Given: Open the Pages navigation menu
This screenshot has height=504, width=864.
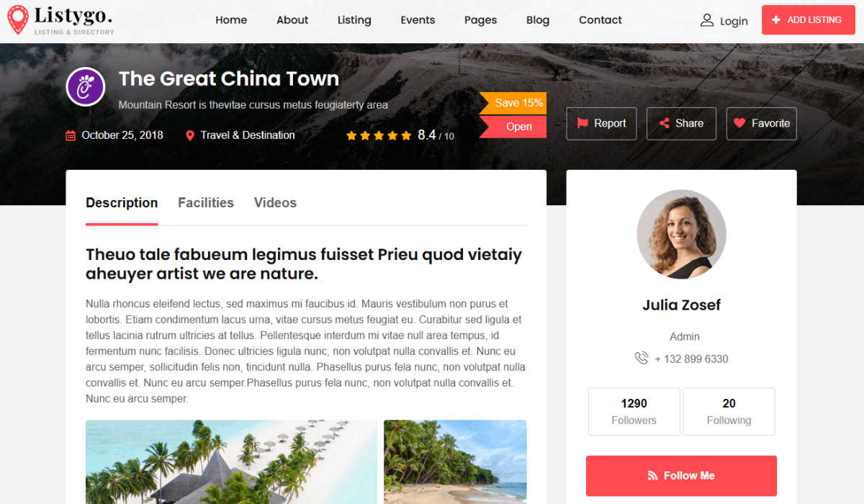Looking at the screenshot, I should [x=480, y=20].
